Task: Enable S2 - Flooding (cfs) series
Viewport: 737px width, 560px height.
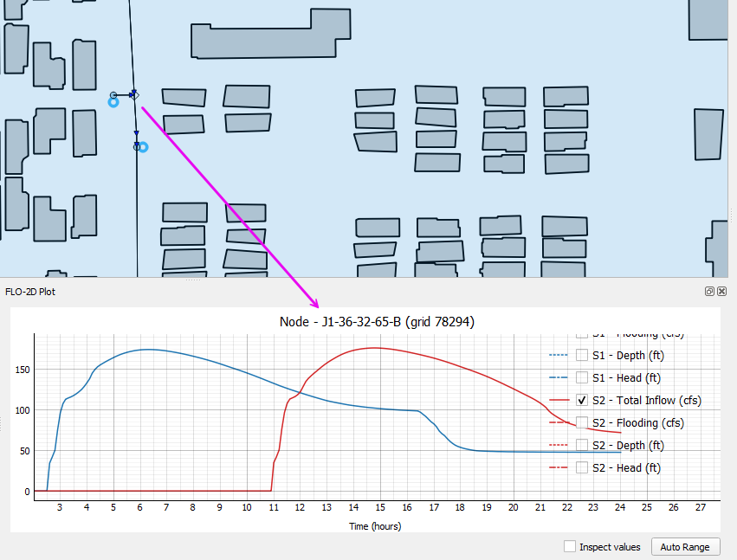Action: coord(583,422)
